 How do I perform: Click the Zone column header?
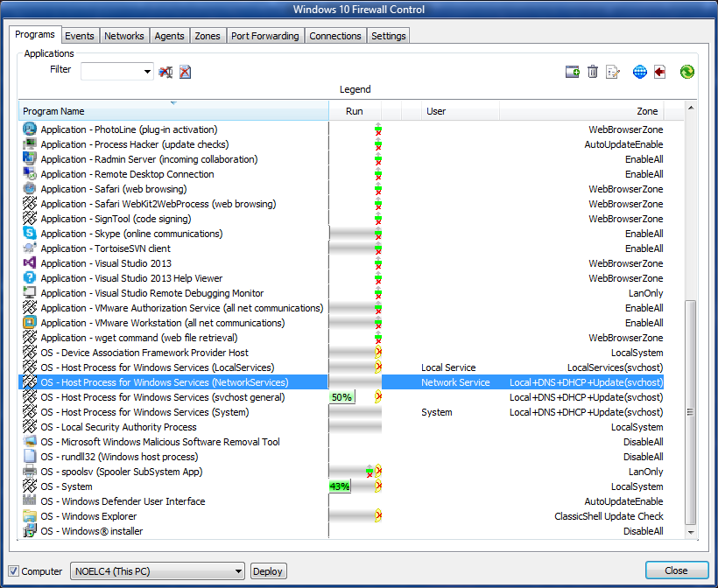(x=581, y=111)
